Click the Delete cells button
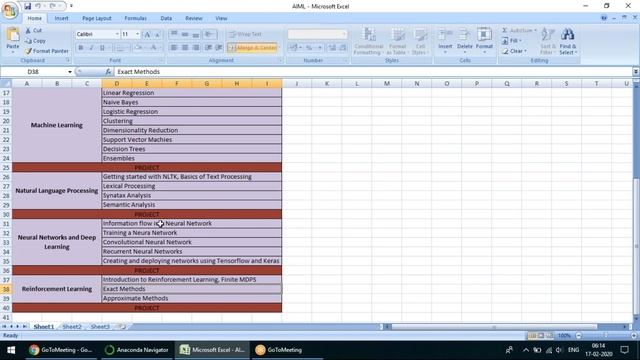The width and height of the screenshot is (640, 360). click(x=464, y=41)
